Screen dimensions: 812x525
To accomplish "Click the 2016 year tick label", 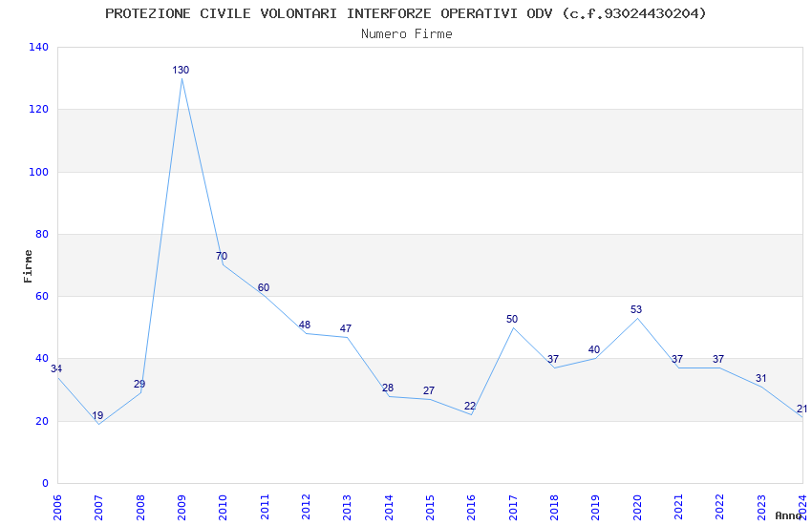I will pyautogui.click(x=471, y=507).
